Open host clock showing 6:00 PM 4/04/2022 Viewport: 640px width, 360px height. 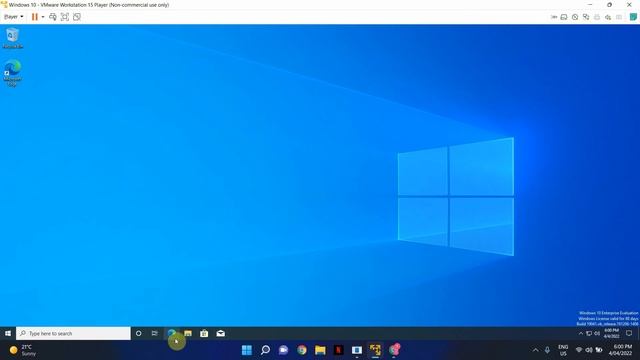(x=620, y=350)
